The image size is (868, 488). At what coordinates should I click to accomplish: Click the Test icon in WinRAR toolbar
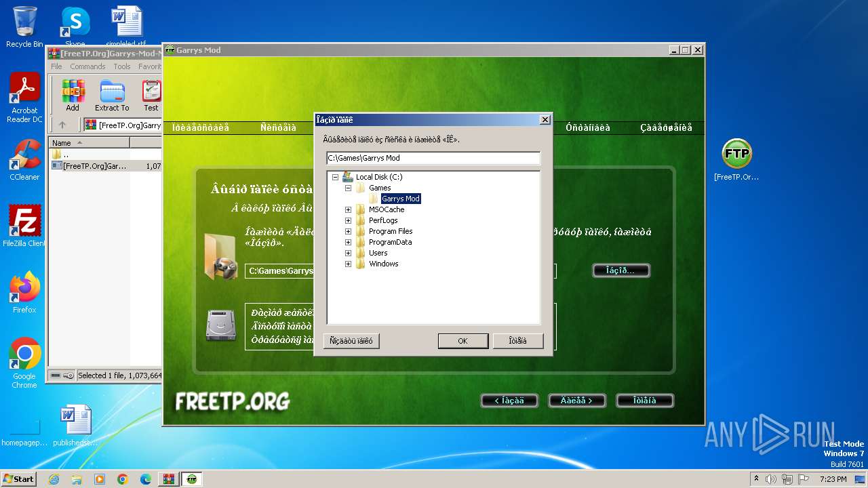click(x=151, y=96)
